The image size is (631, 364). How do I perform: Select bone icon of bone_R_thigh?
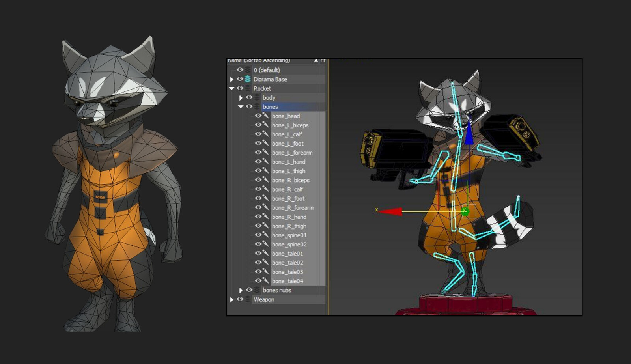click(x=266, y=226)
